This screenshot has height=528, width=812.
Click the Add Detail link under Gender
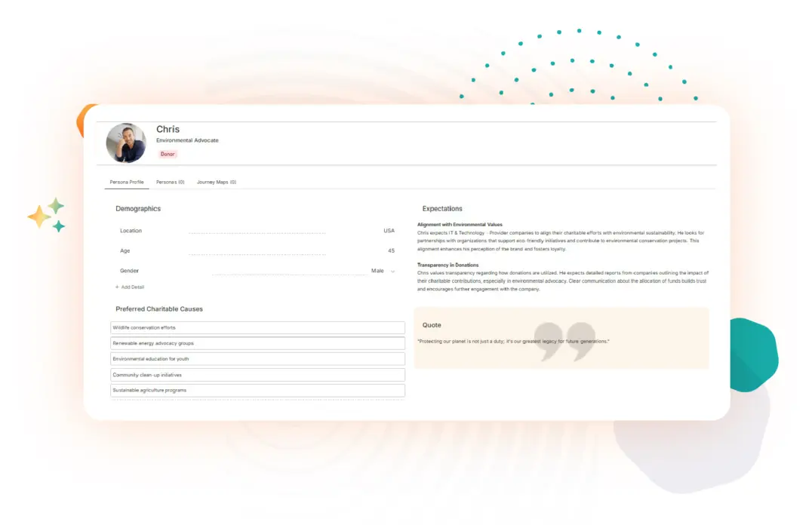pyautogui.click(x=132, y=287)
